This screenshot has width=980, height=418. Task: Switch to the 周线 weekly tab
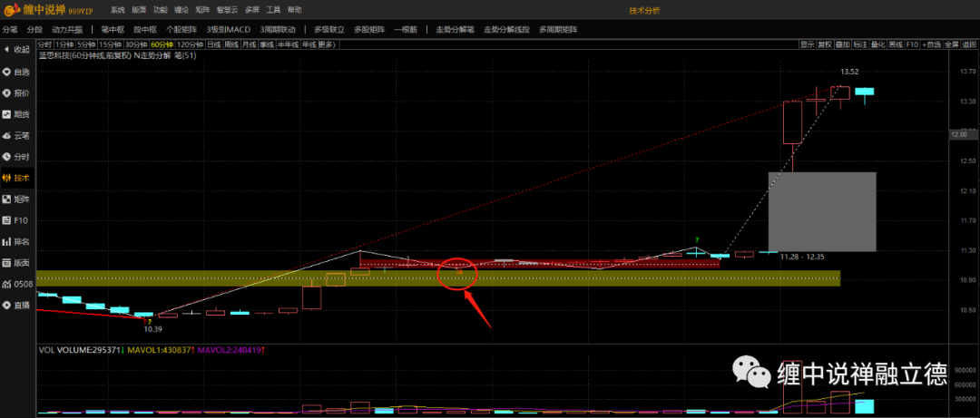click(x=232, y=44)
